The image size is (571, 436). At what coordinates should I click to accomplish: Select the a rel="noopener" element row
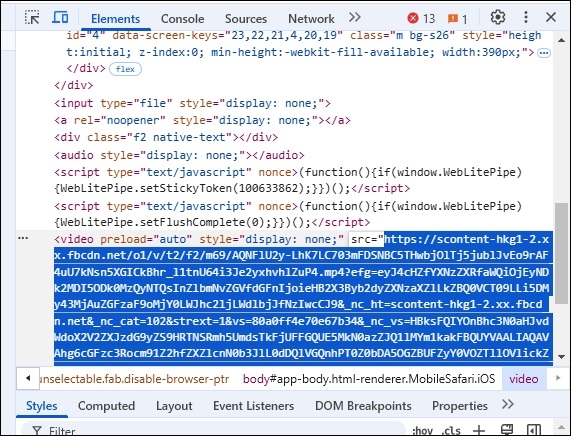coord(202,120)
